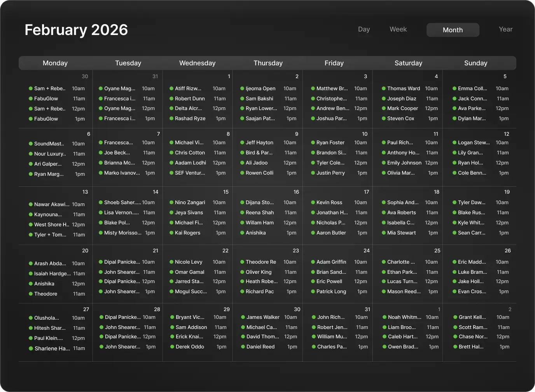535x392 pixels.
Task: Select the Jeya Sivans event
Action: pyautogui.click(x=197, y=213)
